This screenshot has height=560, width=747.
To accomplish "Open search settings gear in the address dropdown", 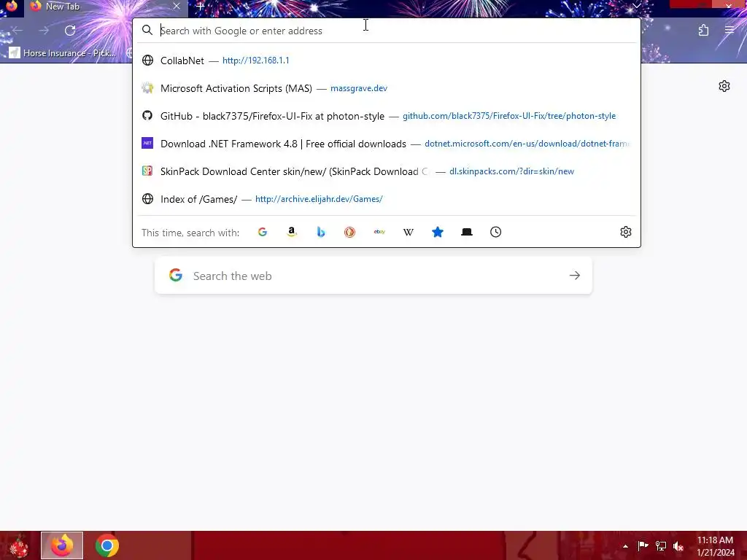I will coord(625,232).
